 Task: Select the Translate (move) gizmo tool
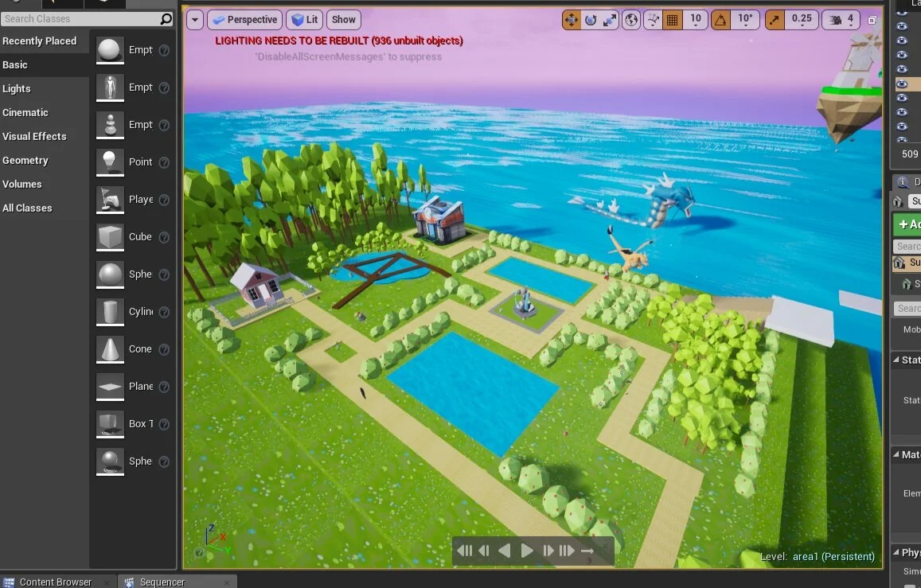pyautogui.click(x=571, y=20)
